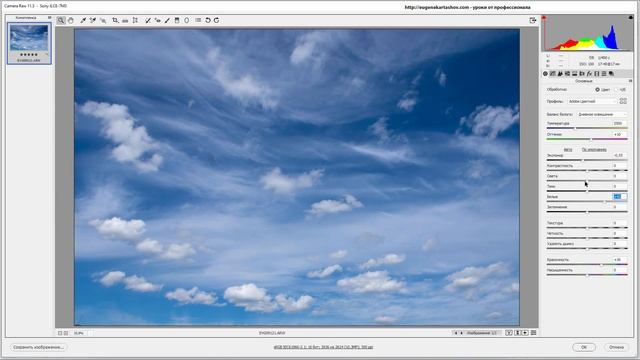Adjust the Contrast slider
Viewport: 640px width, 360px height.
587,171
